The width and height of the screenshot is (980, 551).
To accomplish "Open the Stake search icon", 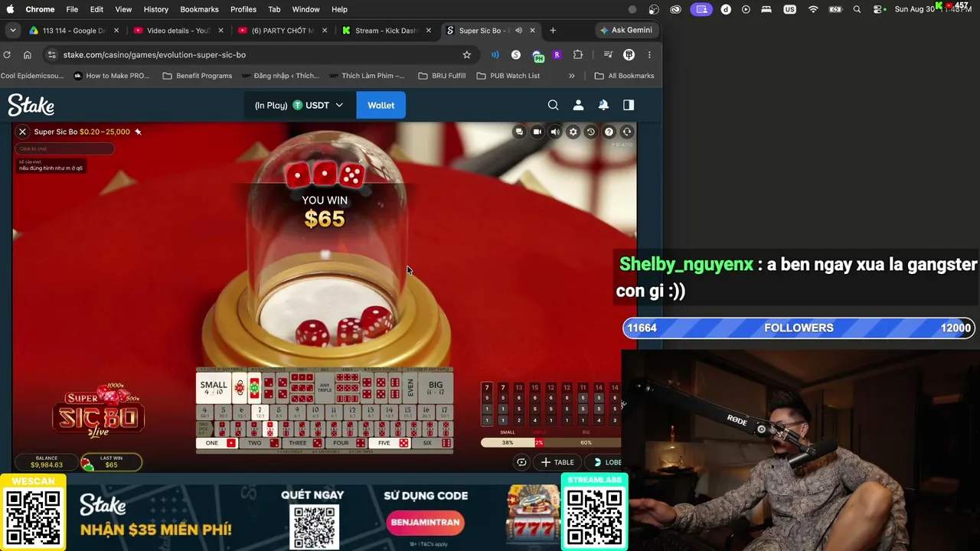I will [553, 105].
